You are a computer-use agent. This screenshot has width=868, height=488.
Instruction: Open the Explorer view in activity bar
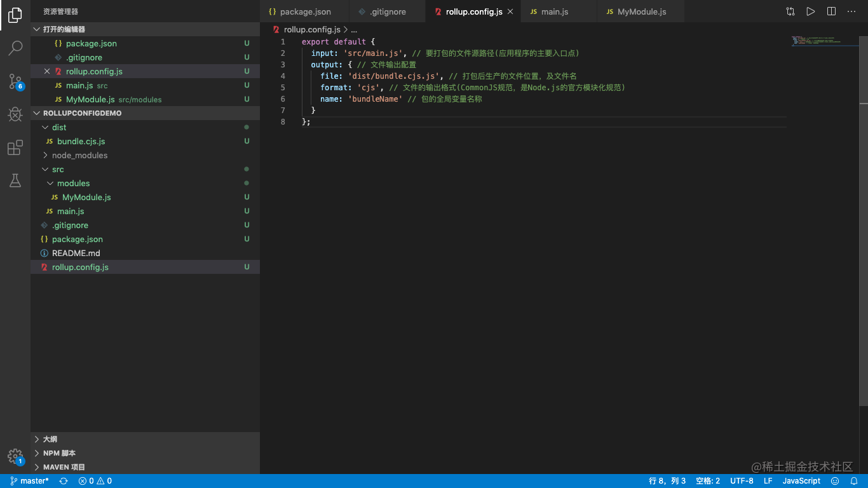pyautogui.click(x=15, y=15)
